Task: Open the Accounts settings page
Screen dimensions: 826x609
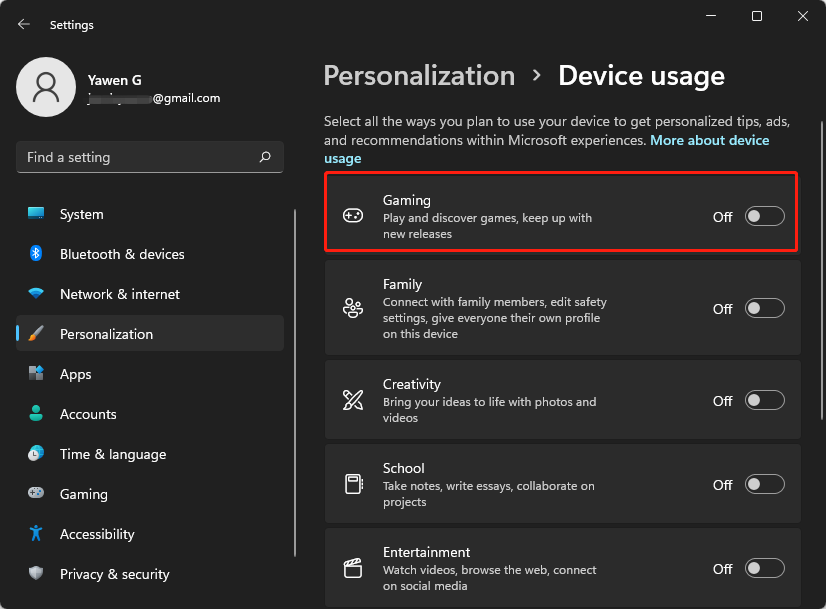Action: coord(150,414)
